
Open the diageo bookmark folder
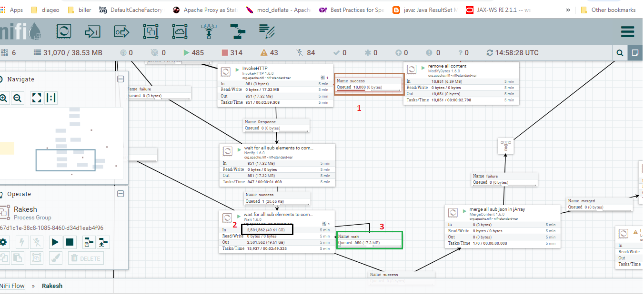[x=45, y=10]
